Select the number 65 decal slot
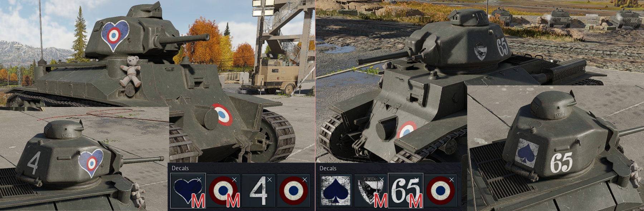 coord(405,191)
